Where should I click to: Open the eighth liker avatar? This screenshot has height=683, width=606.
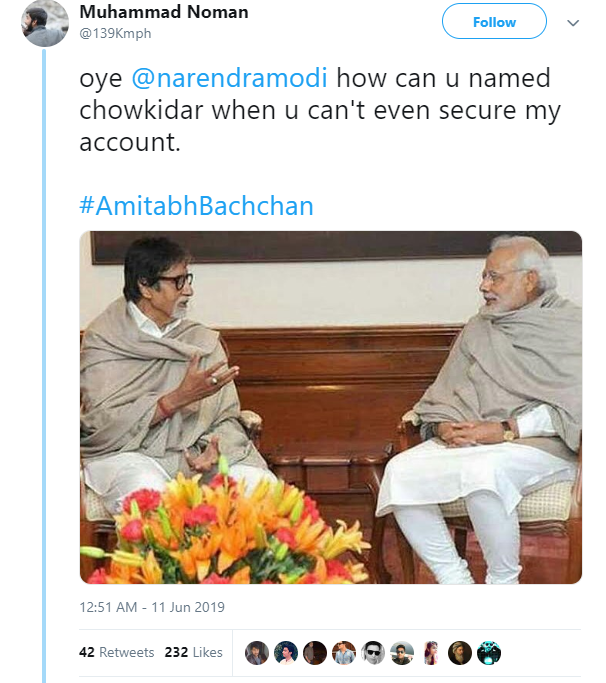[x=460, y=653]
